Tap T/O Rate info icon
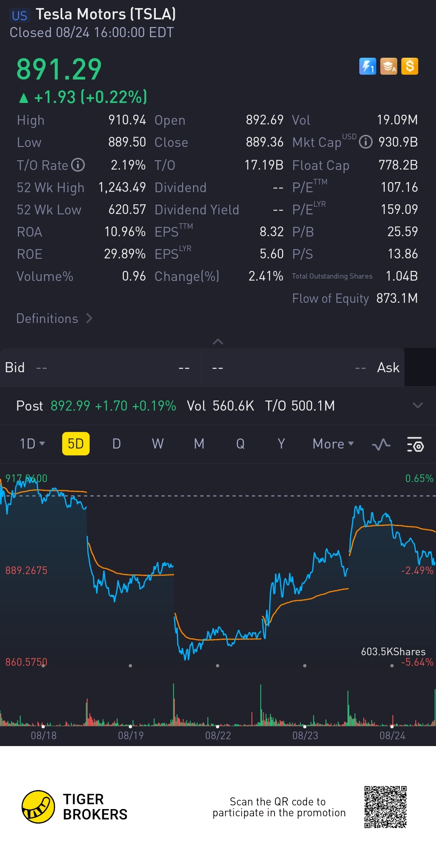Viewport: 436px width, 868px height. (x=78, y=165)
